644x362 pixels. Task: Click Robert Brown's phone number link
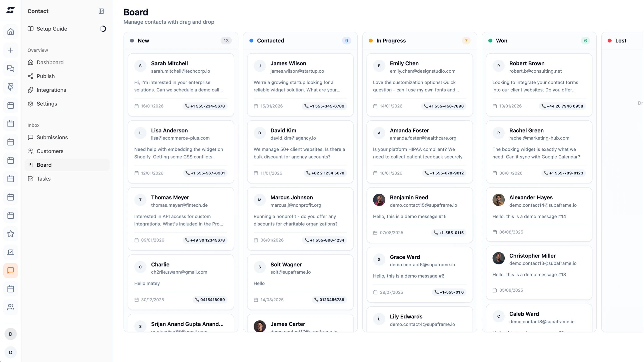coord(562,106)
